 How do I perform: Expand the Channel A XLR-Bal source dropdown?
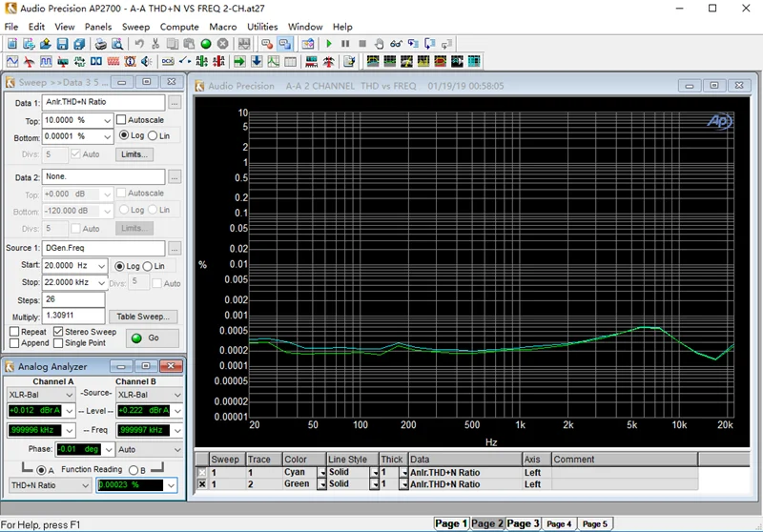(69, 395)
